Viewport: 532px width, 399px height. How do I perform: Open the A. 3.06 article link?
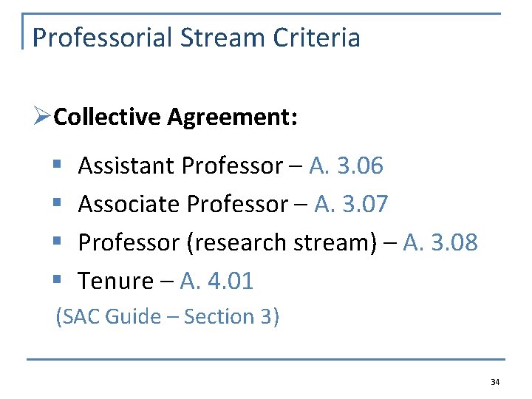[346, 166]
